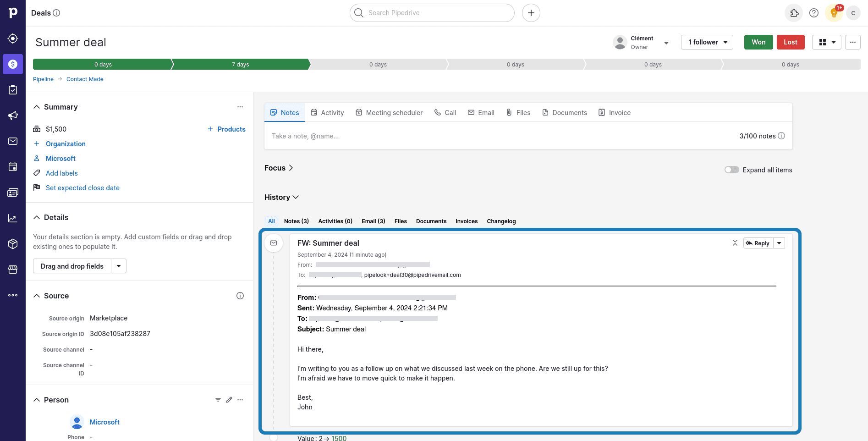868x441 pixels.
Task: Switch to the Email (3) history tab
Action: [373, 221]
